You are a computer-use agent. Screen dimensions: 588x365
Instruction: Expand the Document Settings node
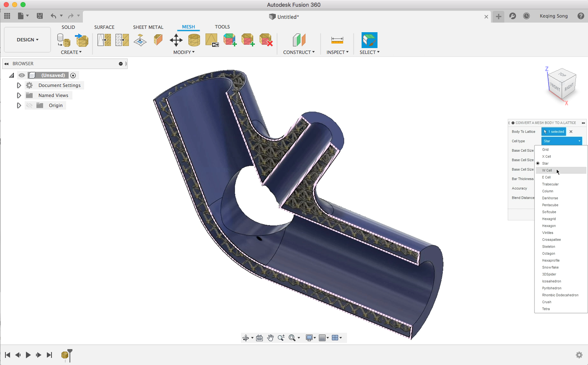[19, 85]
